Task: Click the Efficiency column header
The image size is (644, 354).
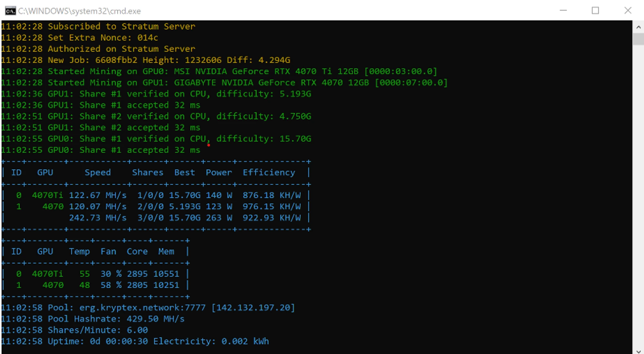Action: pyautogui.click(x=269, y=172)
